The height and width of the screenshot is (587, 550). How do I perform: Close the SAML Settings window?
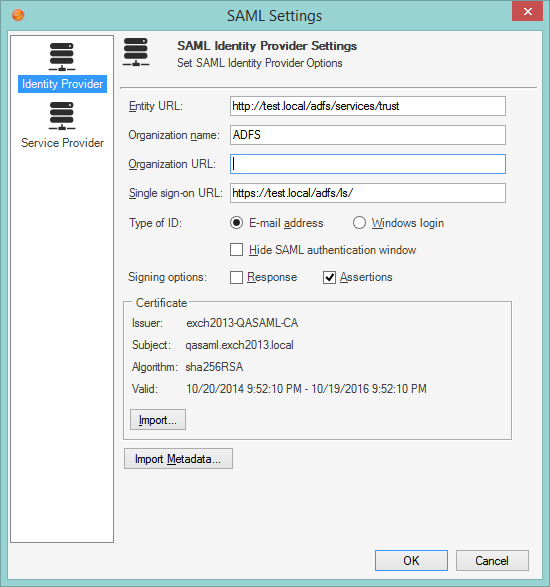pos(527,11)
